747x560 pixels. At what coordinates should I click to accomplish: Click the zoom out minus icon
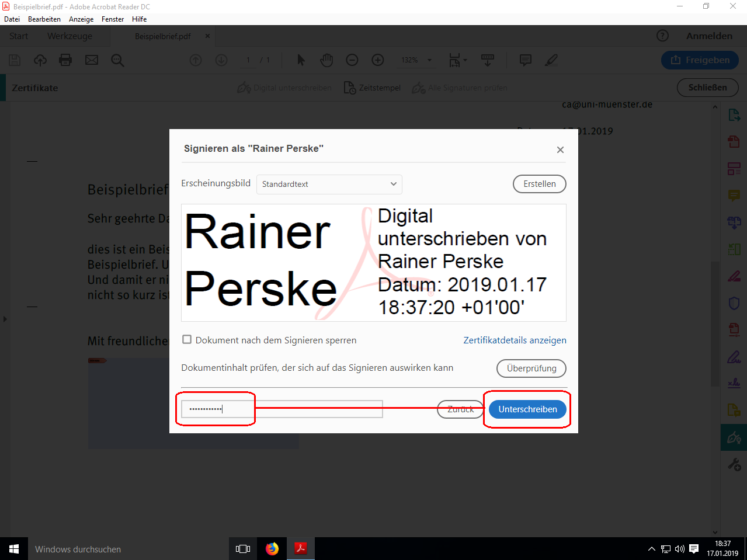coord(352,60)
